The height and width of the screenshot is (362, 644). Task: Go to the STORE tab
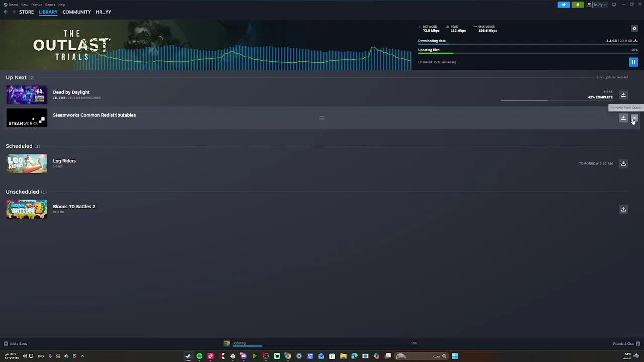[27, 12]
